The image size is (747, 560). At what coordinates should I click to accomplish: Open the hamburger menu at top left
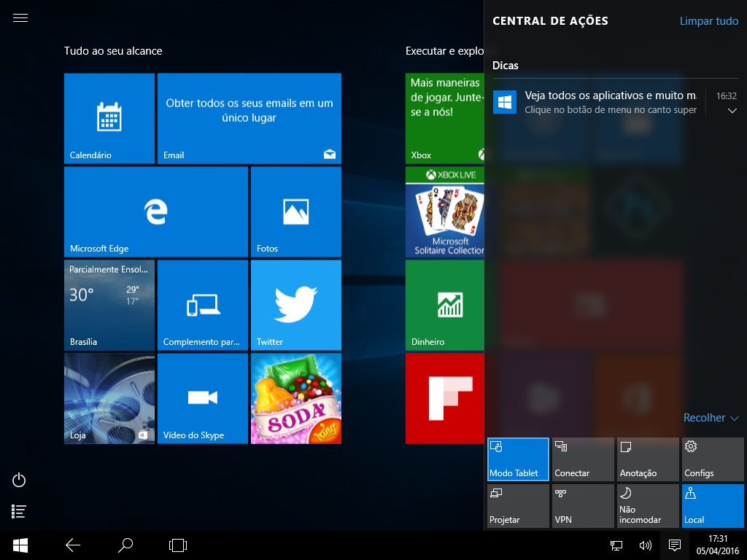point(20,18)
